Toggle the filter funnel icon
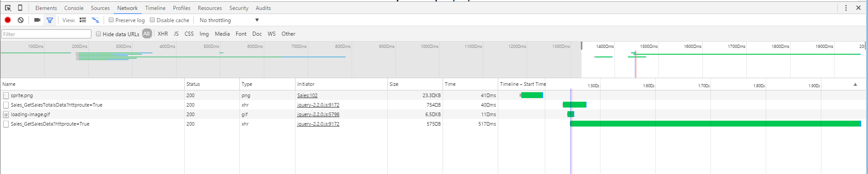The height and width of the screenshot is (174, 868). point(50,20)
